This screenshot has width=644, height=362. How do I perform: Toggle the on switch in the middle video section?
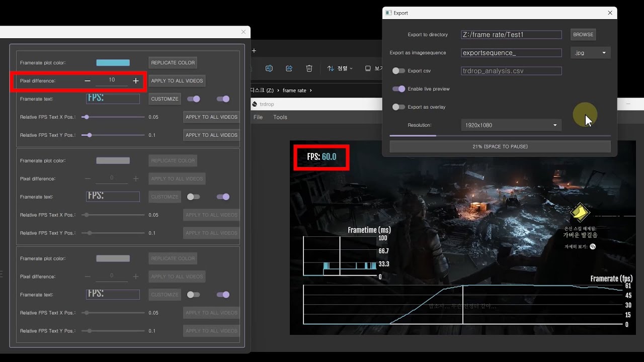223,197
